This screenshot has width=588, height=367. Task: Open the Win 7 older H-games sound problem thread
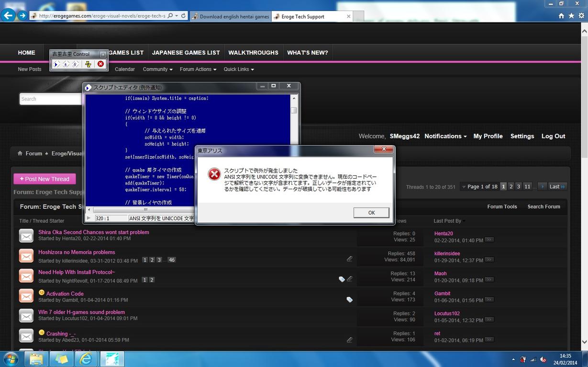81,312
